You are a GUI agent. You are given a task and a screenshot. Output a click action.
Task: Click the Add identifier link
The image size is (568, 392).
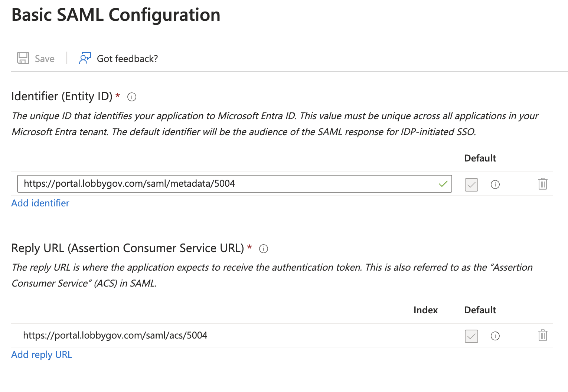40,203
